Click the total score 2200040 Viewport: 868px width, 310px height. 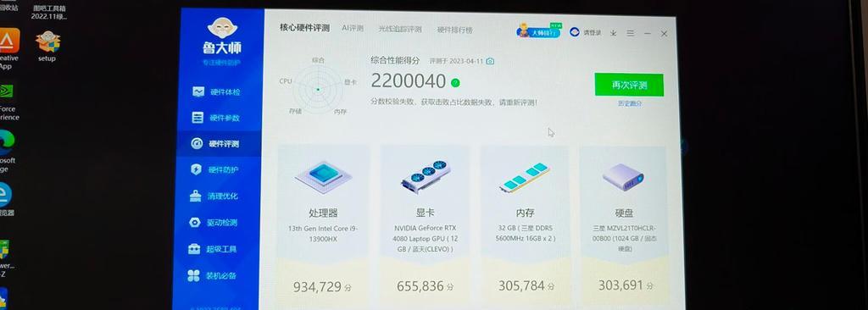tap(408, 81)
